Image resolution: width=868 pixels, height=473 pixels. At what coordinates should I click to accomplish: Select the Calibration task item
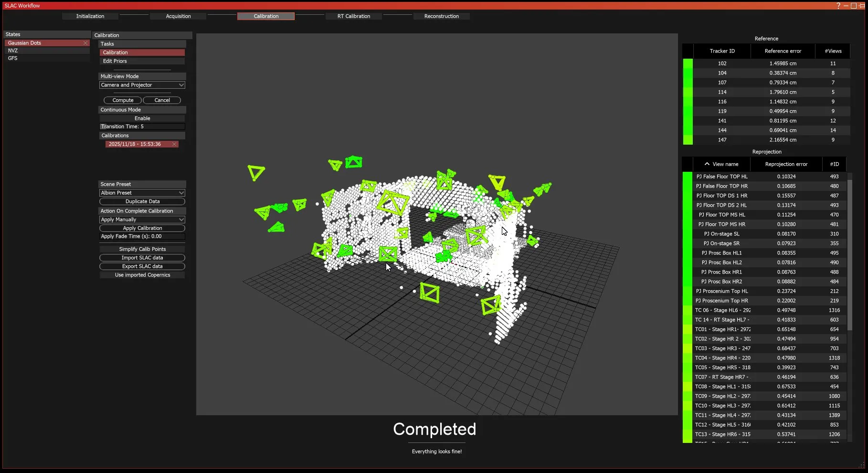click(142, 53)
